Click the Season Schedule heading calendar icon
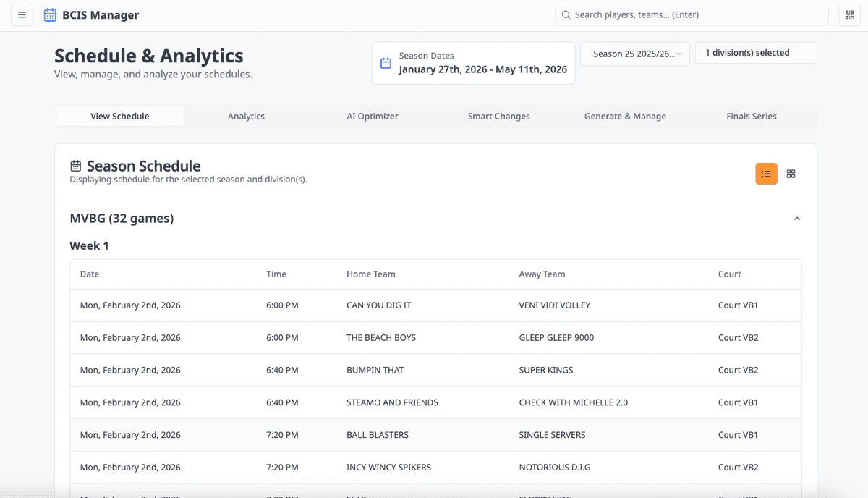 [76, 166]
